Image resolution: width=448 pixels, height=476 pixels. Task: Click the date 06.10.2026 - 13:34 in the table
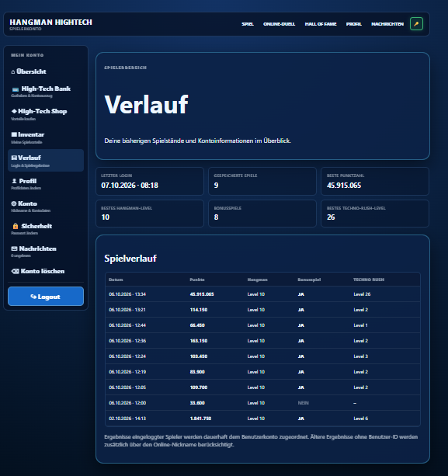[127, 294]
